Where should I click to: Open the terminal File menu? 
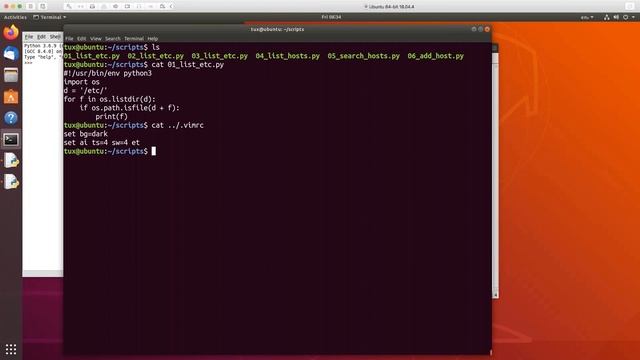(x=69, y=39)
